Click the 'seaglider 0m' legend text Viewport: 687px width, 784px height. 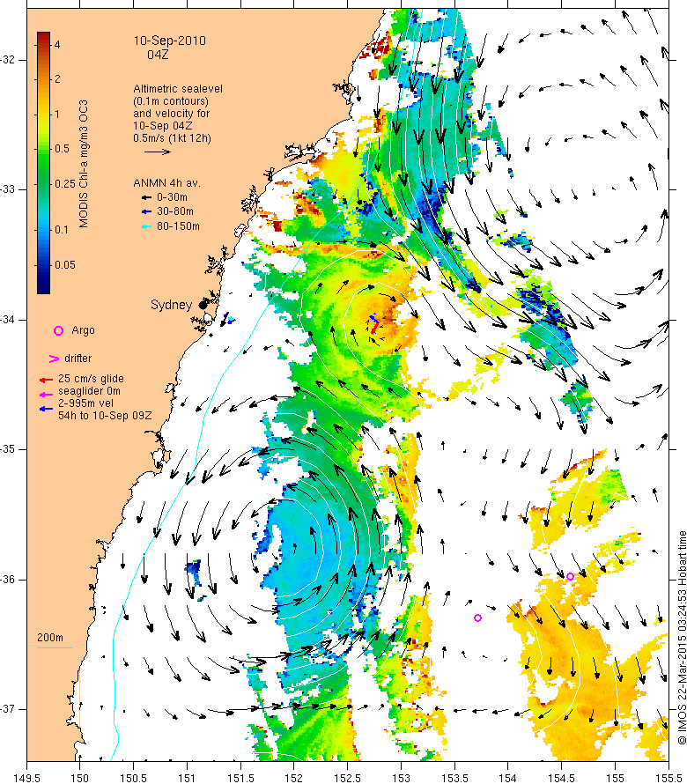[x=90, y=391]
